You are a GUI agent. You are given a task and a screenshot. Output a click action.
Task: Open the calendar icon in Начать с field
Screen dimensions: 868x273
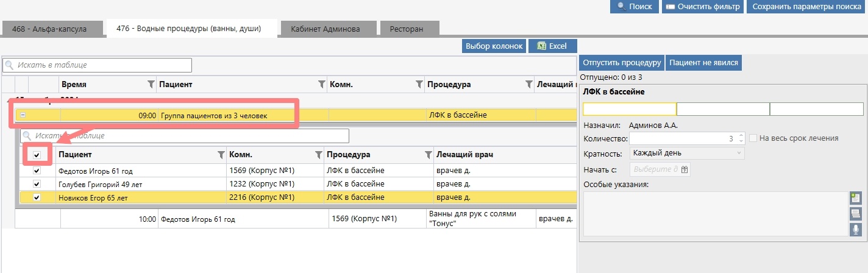(685, 169)
